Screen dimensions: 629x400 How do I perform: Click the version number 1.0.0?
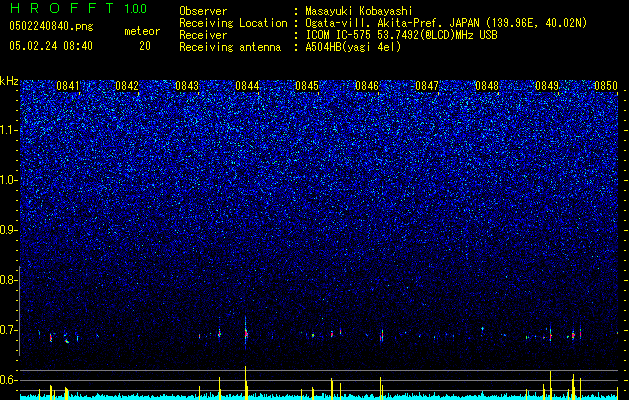pyautogui.click(x=136, y=9)
